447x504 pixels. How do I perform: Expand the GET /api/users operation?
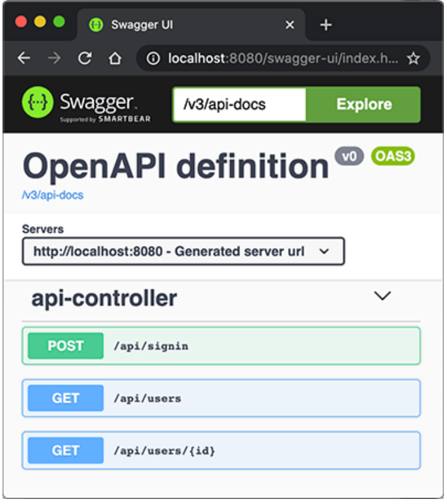[221, 398]
